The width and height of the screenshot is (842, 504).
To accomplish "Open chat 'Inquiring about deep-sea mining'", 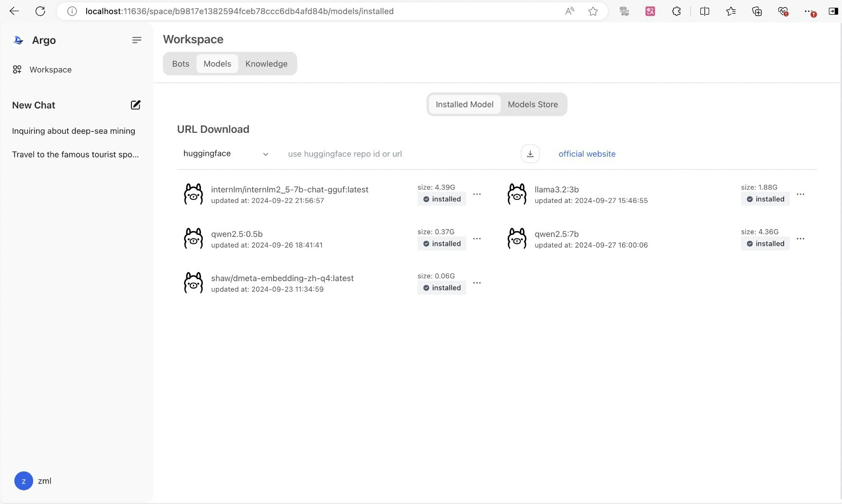I will (73, 131).
